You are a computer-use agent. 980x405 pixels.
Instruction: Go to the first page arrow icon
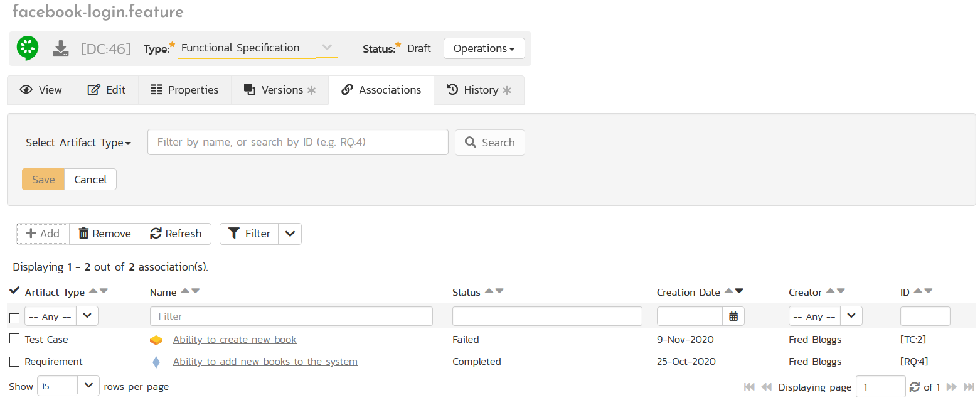tap(749, 387)
